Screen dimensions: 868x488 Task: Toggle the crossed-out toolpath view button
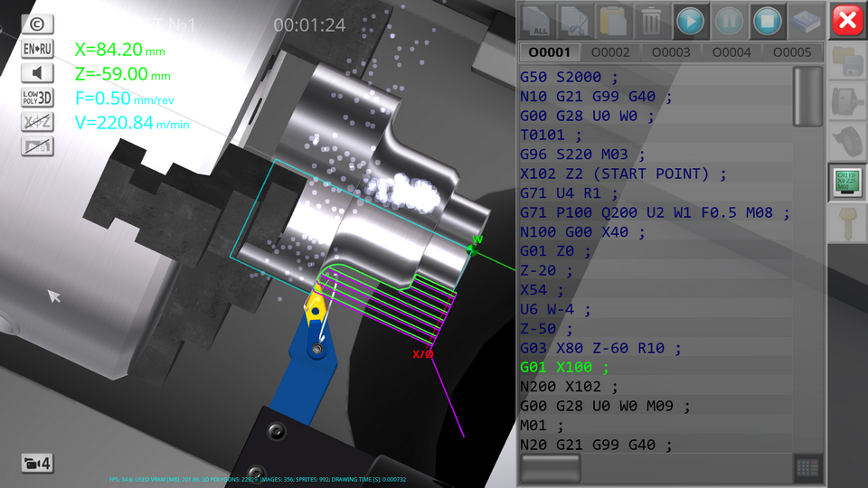point(37,146)
